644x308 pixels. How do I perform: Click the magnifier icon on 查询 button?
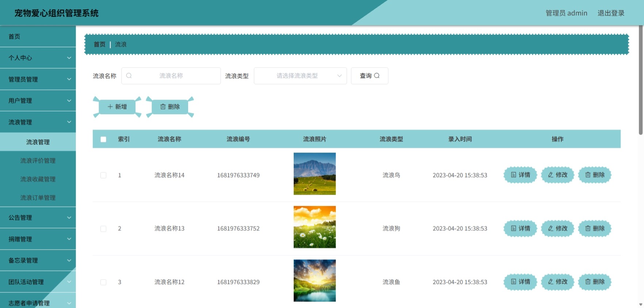click(x=377, y=76)
